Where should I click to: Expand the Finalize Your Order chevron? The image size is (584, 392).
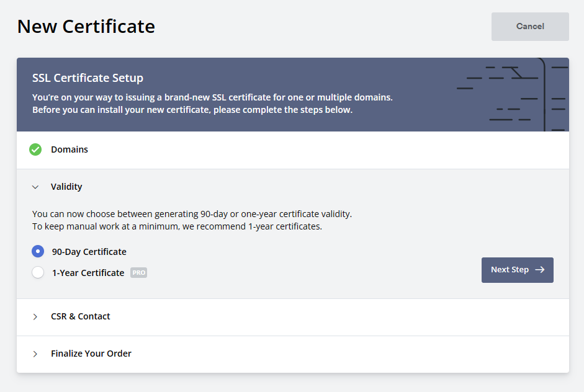coord(35,354)
